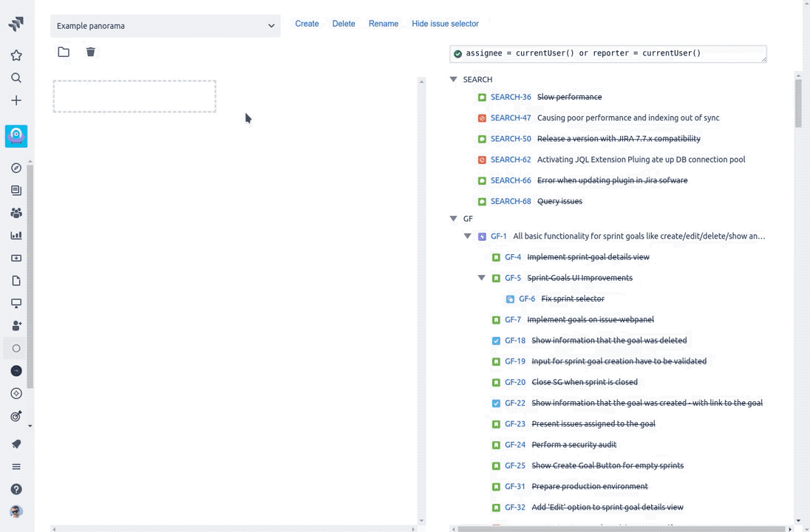
Task: Open the compass roadmap icon in sidebar
Action: (16, 168)
